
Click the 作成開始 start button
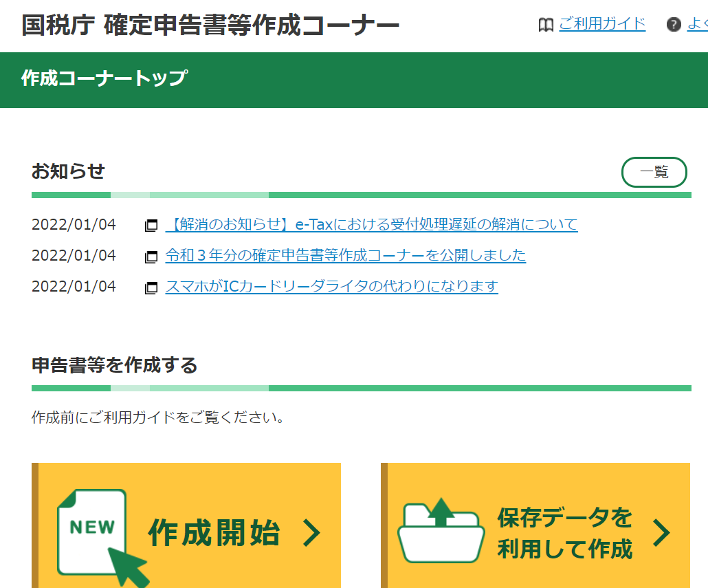click(x=186, y=525)
